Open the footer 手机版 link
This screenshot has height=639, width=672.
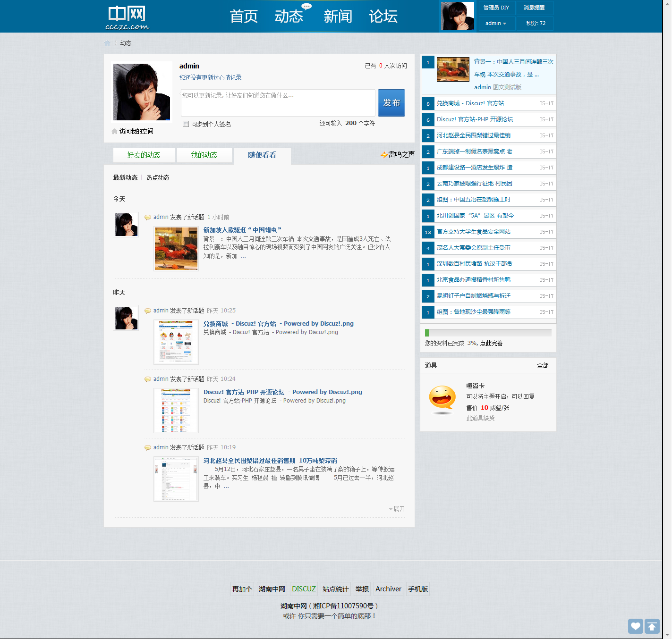(418, 589)
